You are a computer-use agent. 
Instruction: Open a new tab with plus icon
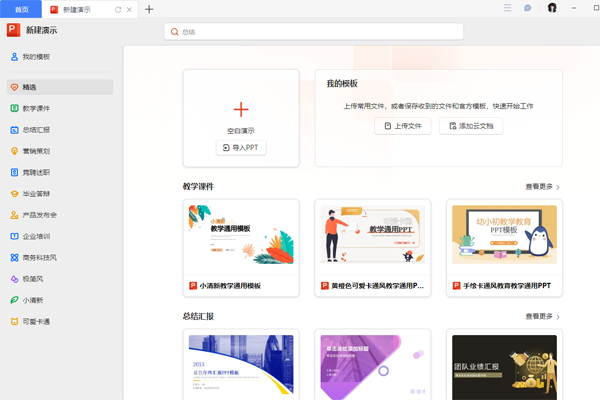pos(150,9)
